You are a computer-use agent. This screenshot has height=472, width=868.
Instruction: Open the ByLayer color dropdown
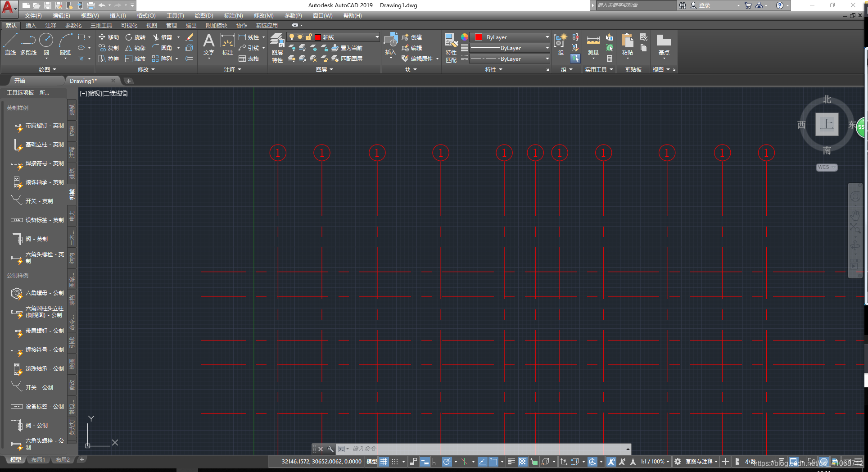click(547, 37)
